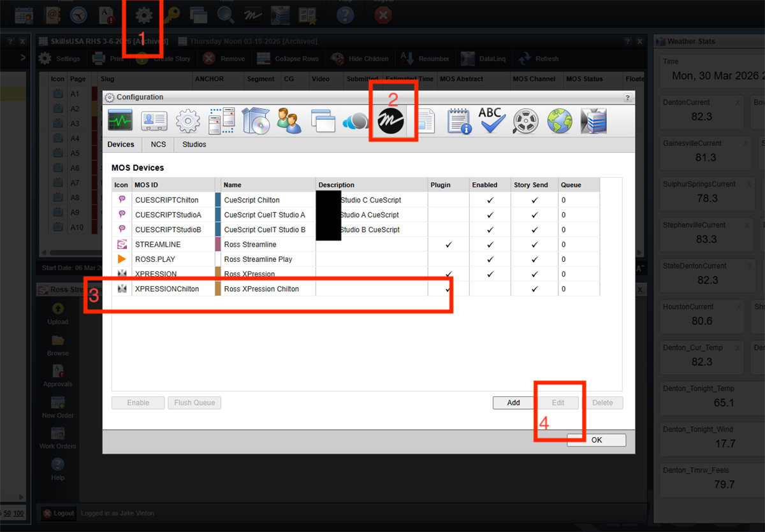Screen dimensions: 765x532
Task: Toggle Story Send check for XPRESSIONChilton
Action: [x=534, y=289]
